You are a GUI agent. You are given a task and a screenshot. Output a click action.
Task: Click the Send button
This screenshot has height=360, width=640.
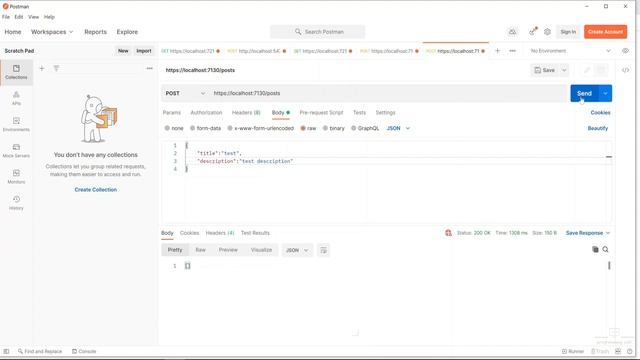(584, 93)
